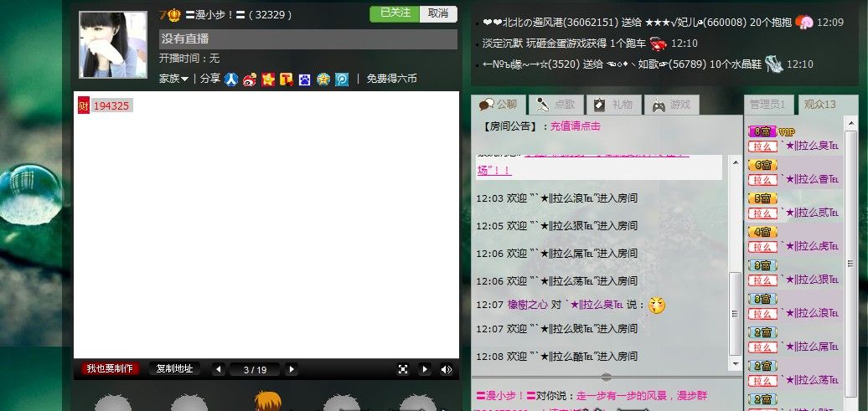Screen dimensions: 868x411
Task: Click chat panel divider handle
Action: (606, 377)
